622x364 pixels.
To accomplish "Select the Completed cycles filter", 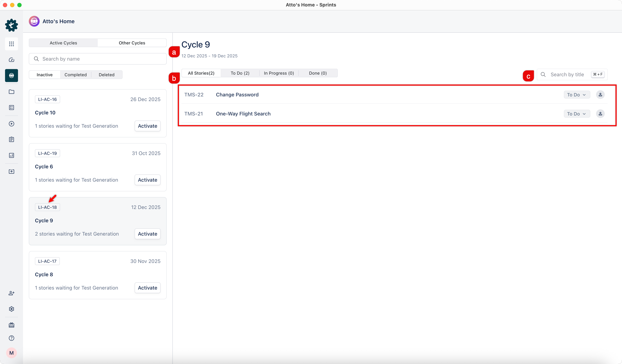I will (76, 75).
